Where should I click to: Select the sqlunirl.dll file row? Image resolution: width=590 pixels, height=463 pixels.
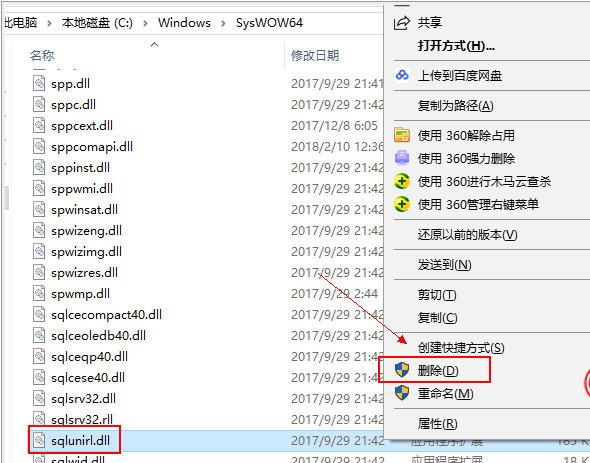click(x=206, y=440)
